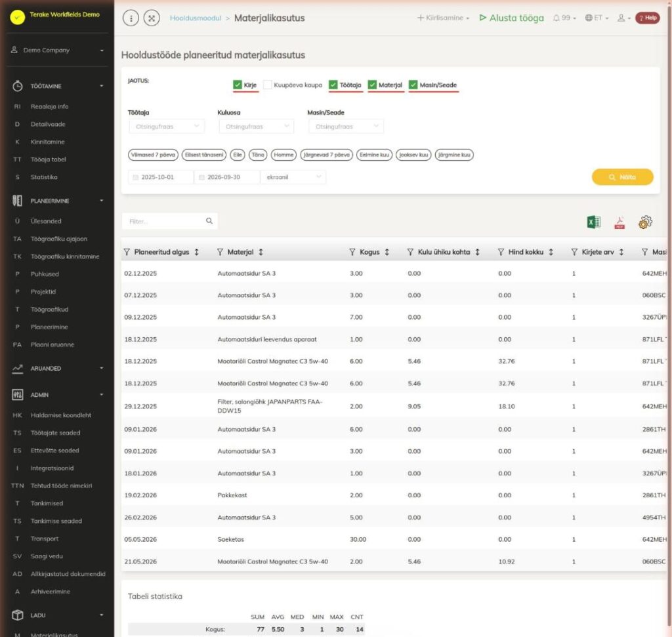Image resolution: width=672 pixels, height=637 pixels.
Task: Open Töögraafiku ajajoon menu item
Action: 58,239
